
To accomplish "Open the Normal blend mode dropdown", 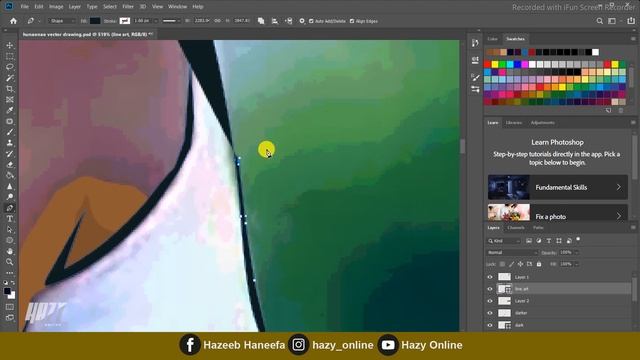I will (x=512, y=253).
